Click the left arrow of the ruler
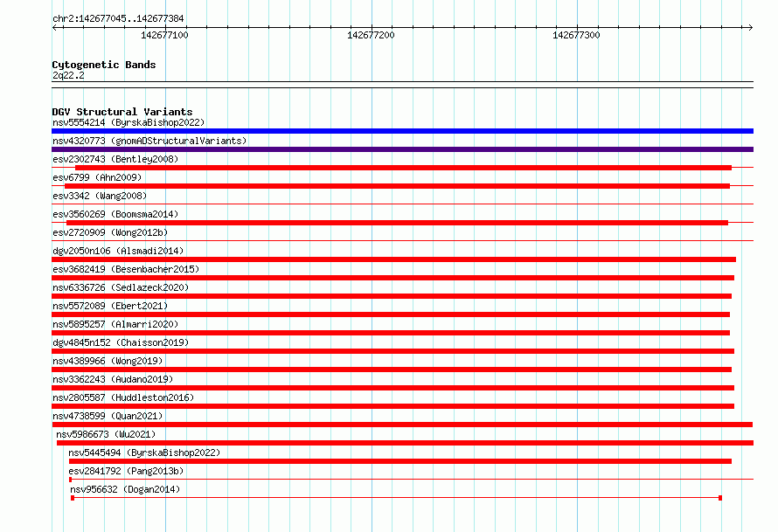Screen dimensions: 778x532 (x=54, y=27)
